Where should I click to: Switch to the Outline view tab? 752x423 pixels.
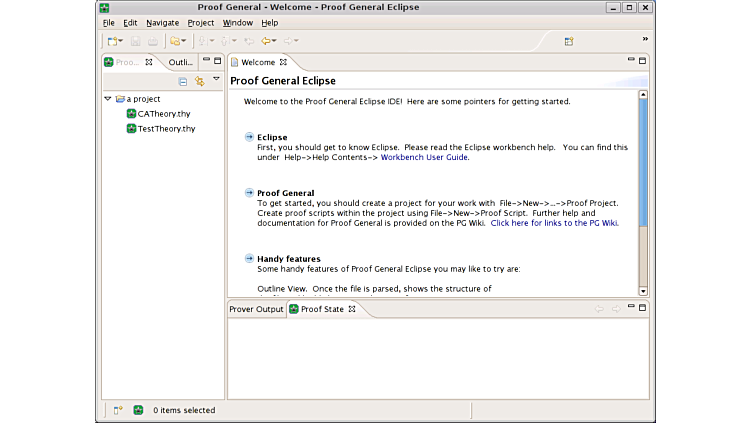[181, 62]
